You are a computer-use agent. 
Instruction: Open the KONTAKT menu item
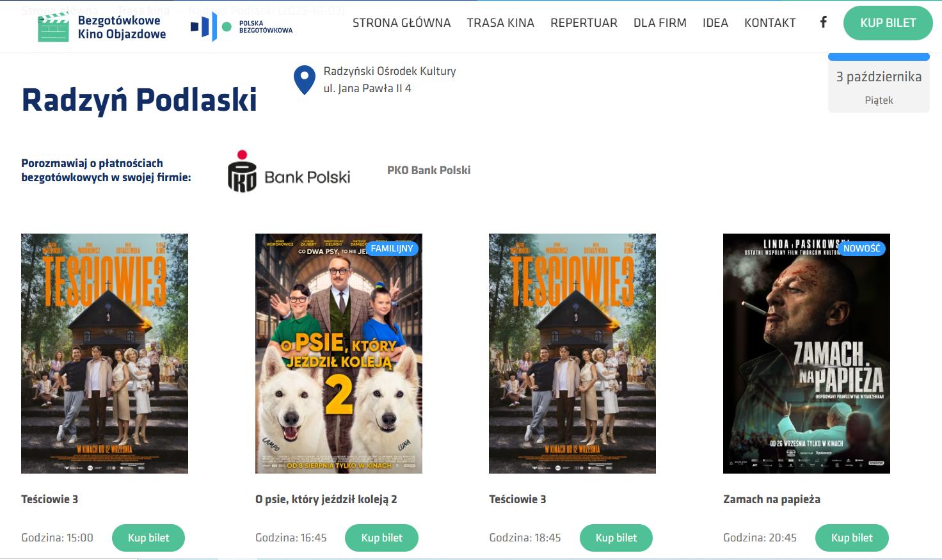(x=770, y=23)
